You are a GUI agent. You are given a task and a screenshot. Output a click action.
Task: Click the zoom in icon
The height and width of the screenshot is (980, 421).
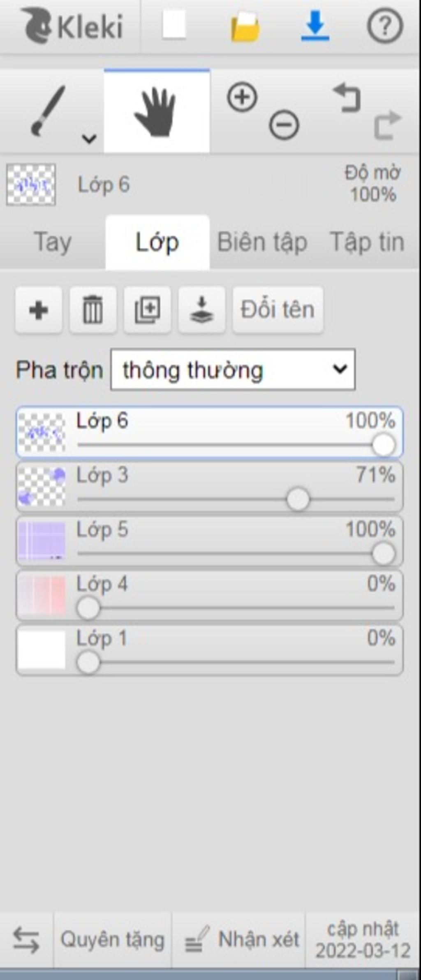(x=242, y=97)
